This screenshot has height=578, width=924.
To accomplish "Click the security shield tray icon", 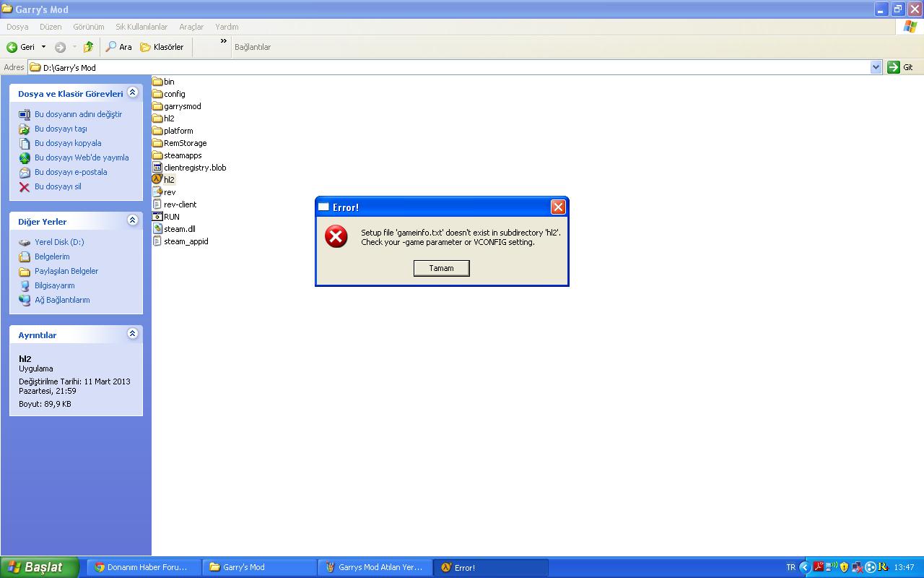I will coord(844,567).
